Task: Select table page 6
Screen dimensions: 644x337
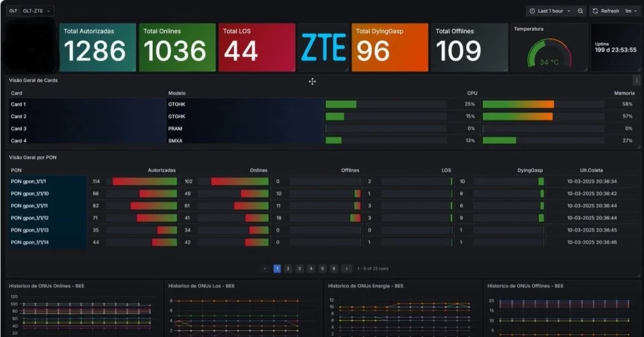Action: [x=333, y=269]
